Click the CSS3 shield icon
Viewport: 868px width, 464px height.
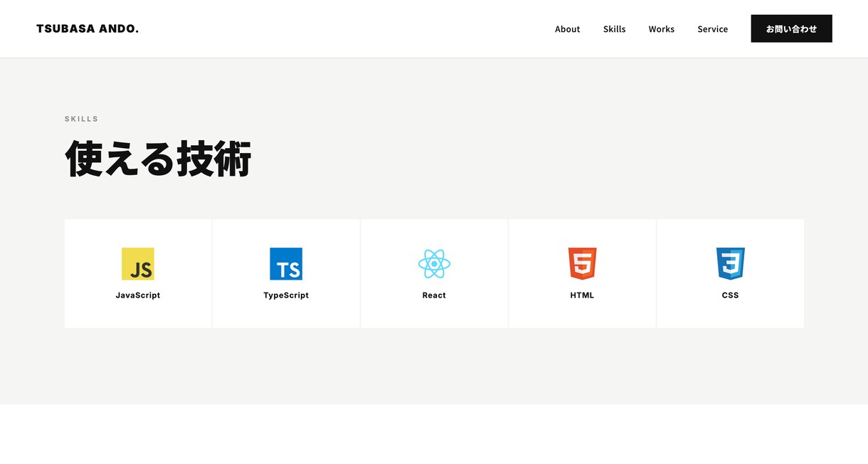pos(730,264)
